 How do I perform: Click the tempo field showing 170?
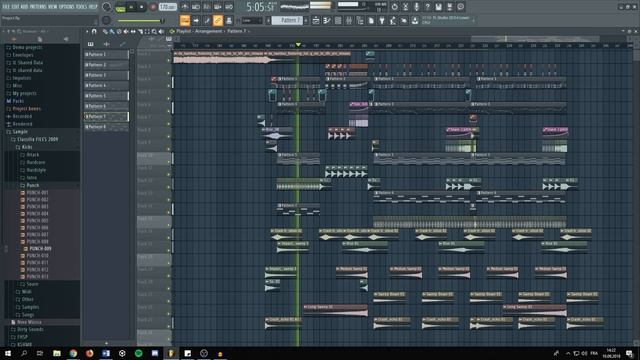168,7
